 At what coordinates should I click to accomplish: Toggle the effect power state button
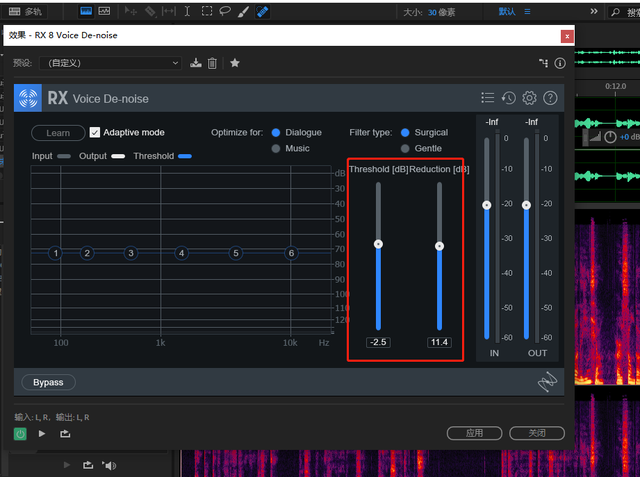coord(20,433)
